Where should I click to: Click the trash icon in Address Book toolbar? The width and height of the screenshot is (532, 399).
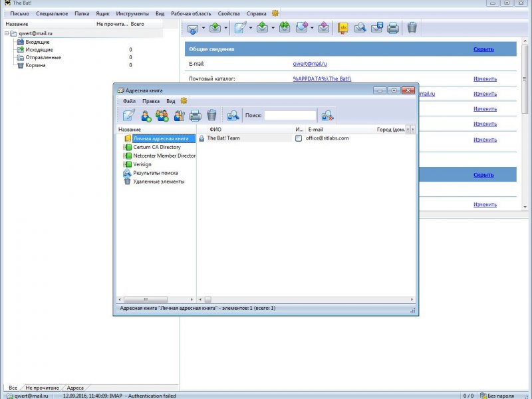[x=211, y=115]
